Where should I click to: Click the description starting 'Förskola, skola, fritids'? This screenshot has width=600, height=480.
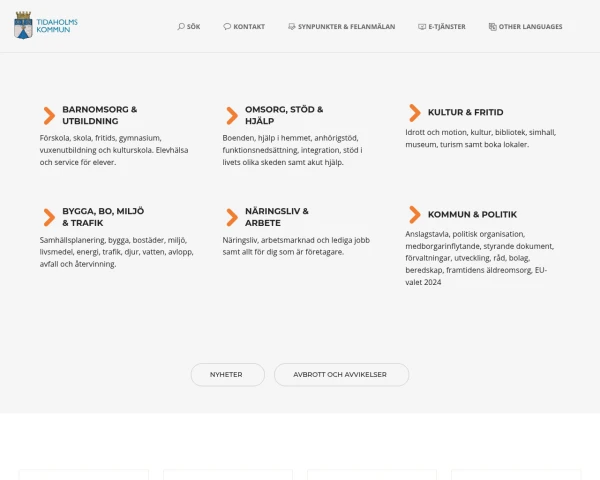(114, 150)
